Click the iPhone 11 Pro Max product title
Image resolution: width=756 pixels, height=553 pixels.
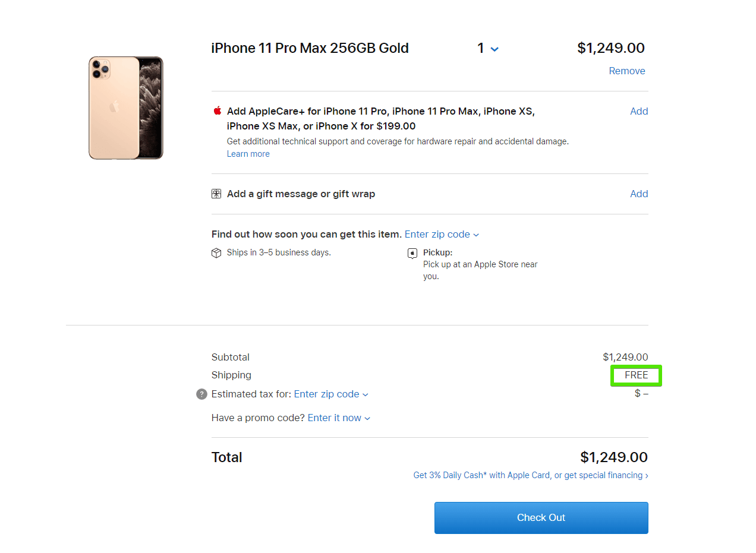click(310, 48)
